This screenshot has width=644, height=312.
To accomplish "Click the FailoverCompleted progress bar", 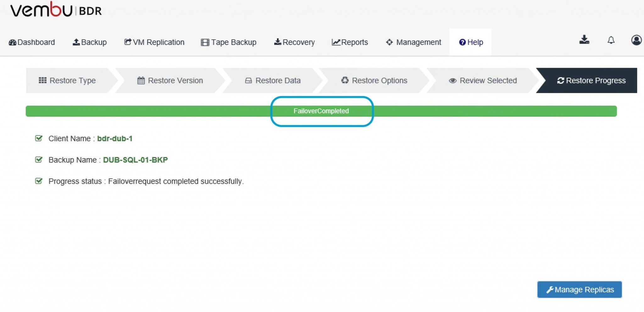I will coord(321,111).
